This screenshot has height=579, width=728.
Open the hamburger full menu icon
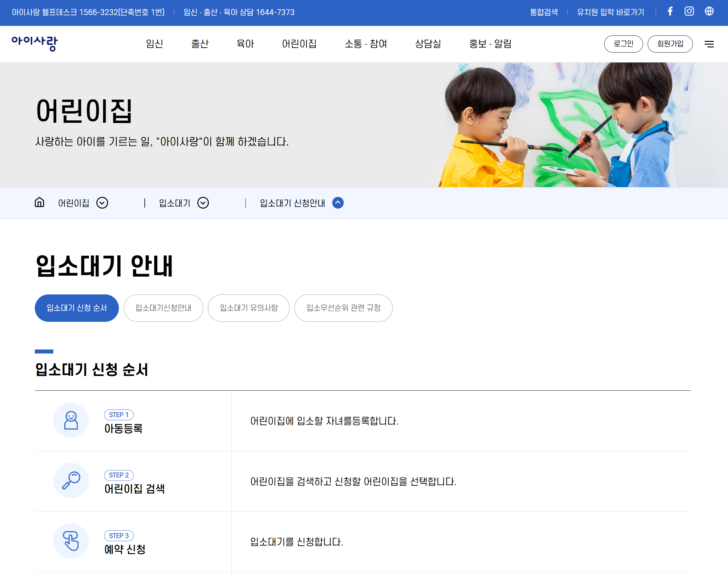(709, 44)
